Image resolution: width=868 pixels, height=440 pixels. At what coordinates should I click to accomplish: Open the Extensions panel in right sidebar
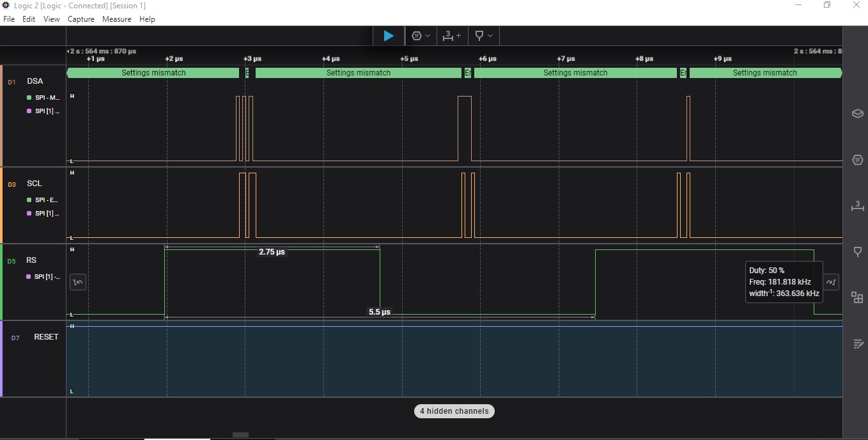pyautogui.click(x=857, y=297)
